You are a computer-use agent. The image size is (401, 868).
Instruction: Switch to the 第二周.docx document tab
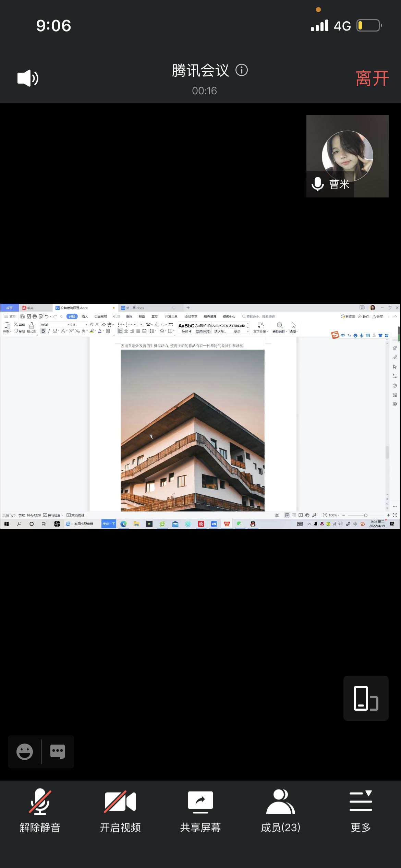click(135, 308)
